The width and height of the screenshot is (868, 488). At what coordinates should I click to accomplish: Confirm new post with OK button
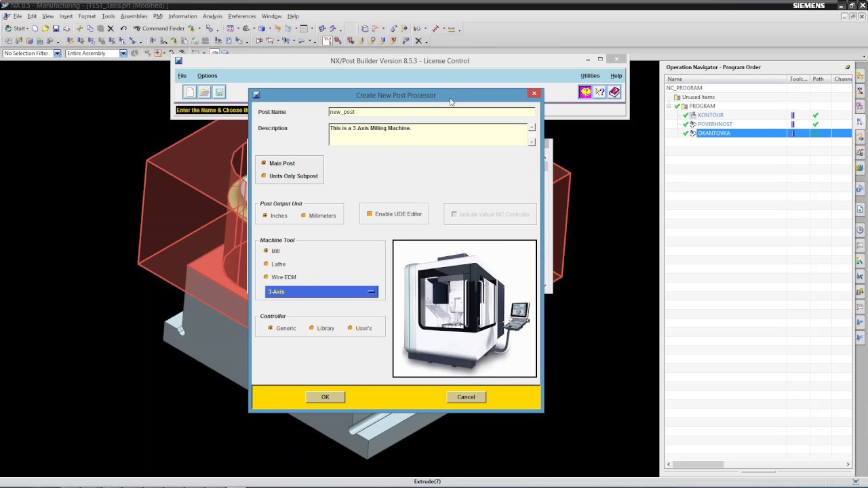[325, 397]
